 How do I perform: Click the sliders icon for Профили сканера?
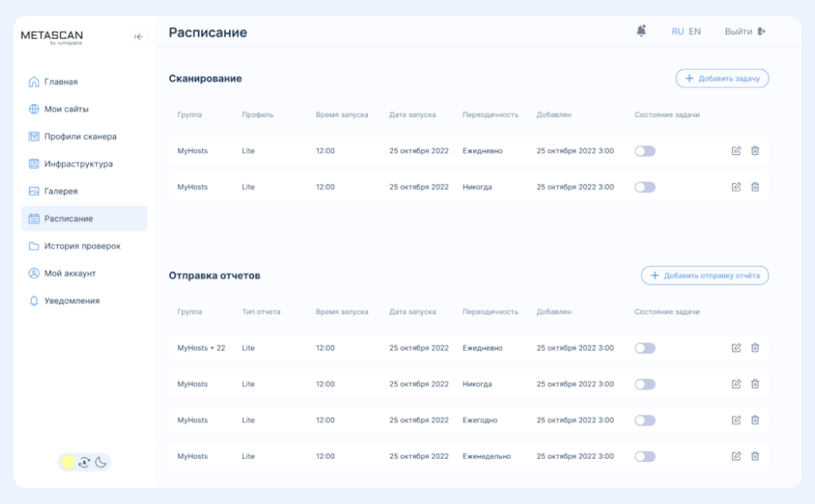[x=33, y=136]
